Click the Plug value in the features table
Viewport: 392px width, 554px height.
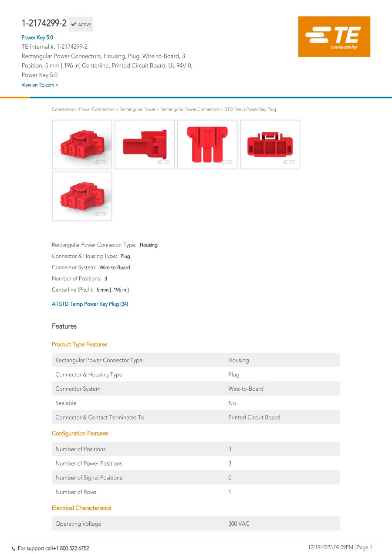(234, 375)
